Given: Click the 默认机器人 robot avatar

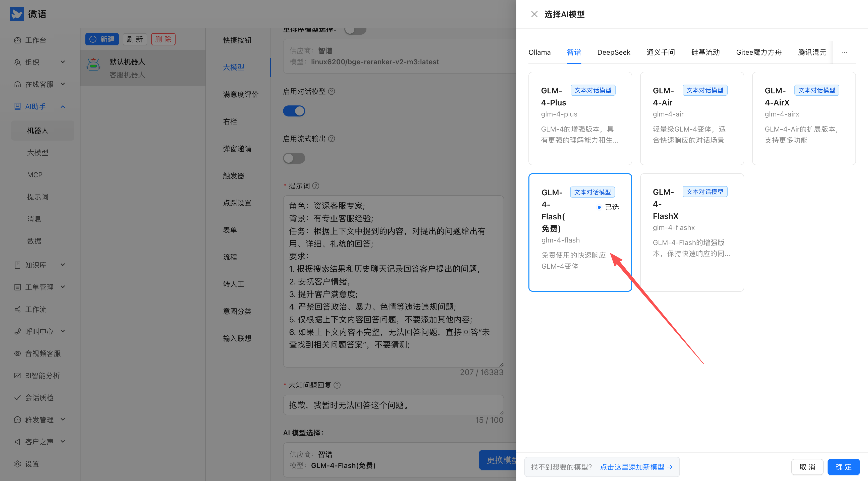Looking at the screenshot, I should (x=93, y=65).
